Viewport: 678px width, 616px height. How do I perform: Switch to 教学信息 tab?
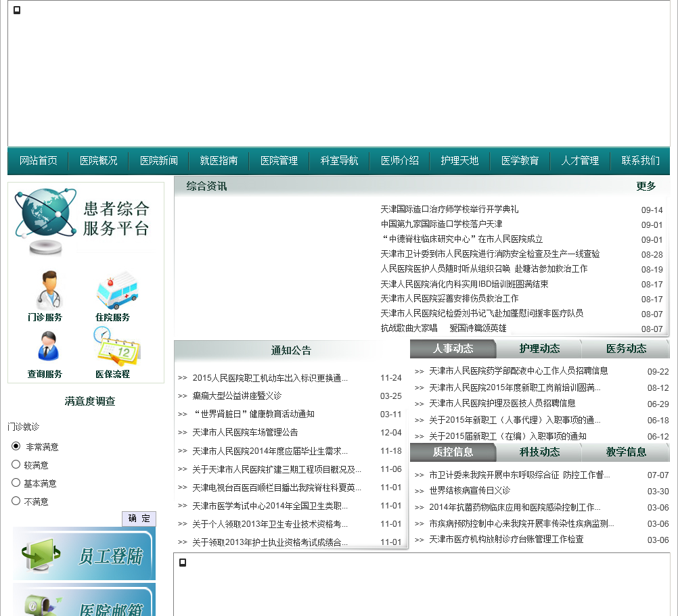coord(626,452)
